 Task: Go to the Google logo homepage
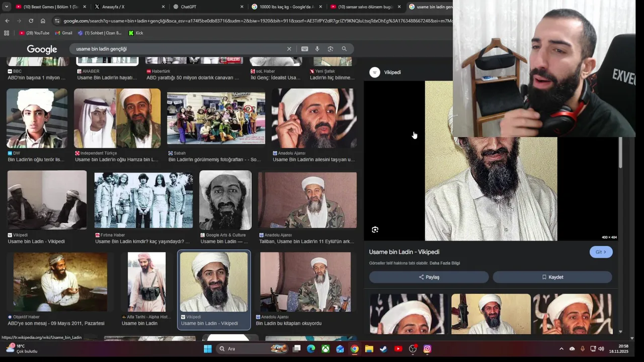42,49
